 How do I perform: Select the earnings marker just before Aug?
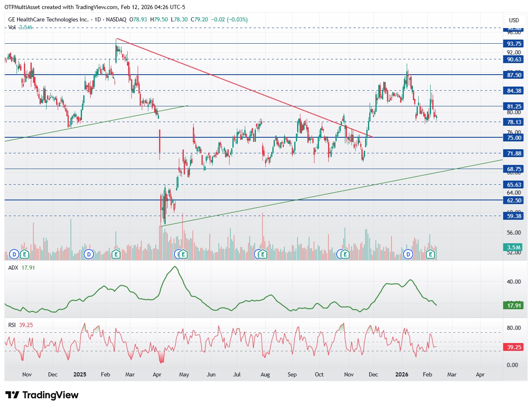(x=262, y=254)
